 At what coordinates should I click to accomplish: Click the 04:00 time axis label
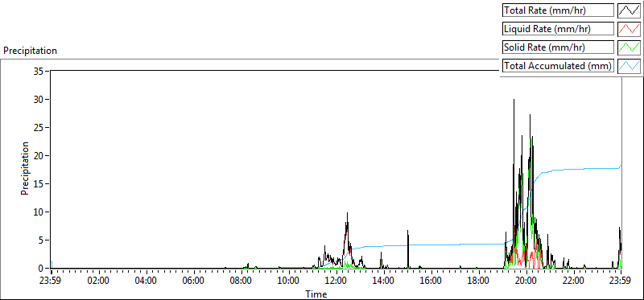147,282
